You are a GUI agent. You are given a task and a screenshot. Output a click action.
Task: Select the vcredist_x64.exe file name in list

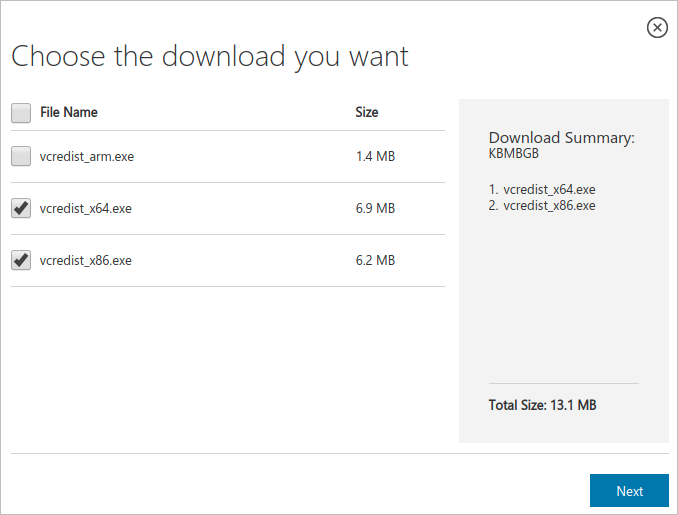pyautogui.click(x=86, y=209)
